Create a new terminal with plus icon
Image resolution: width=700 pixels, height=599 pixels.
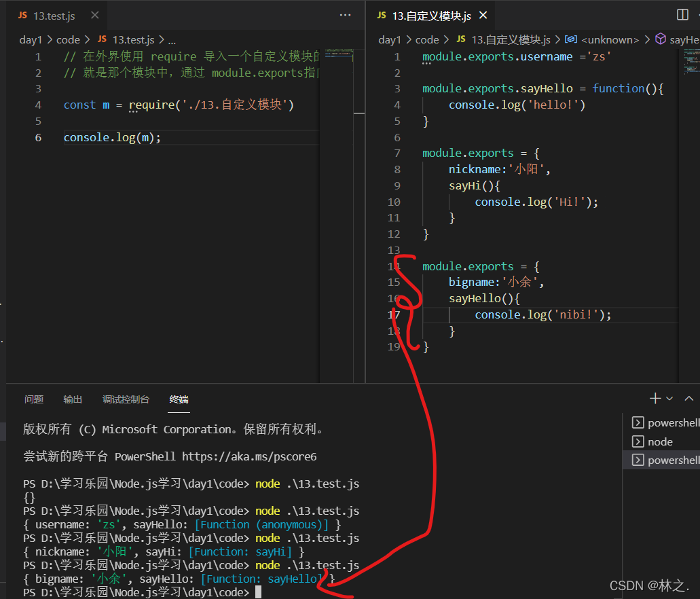[x=655, y=398]
